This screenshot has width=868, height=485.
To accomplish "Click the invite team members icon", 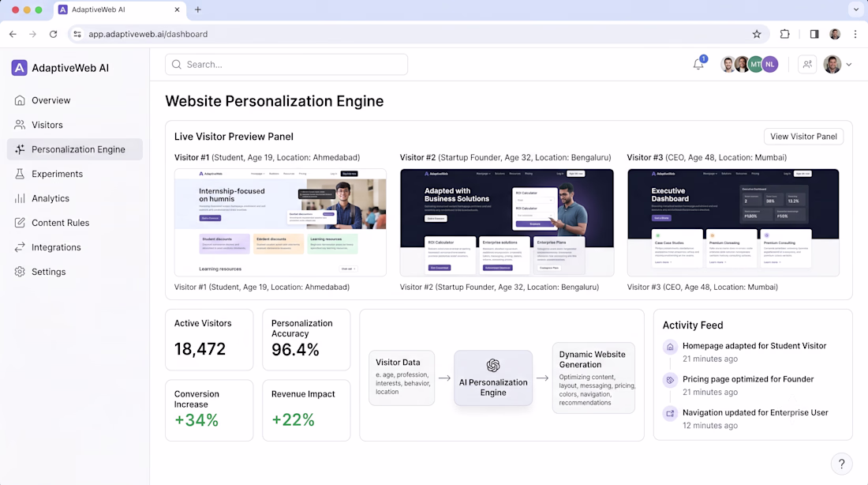I will pos(808,64).
